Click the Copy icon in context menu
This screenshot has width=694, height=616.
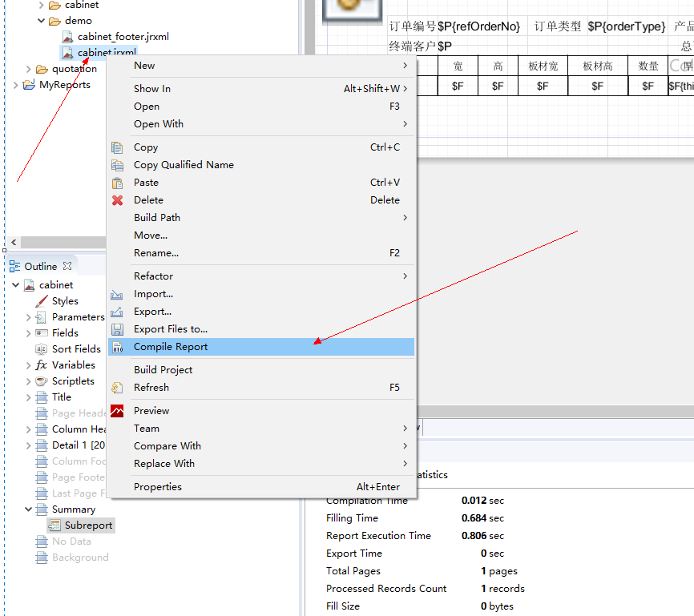(117, 147)
